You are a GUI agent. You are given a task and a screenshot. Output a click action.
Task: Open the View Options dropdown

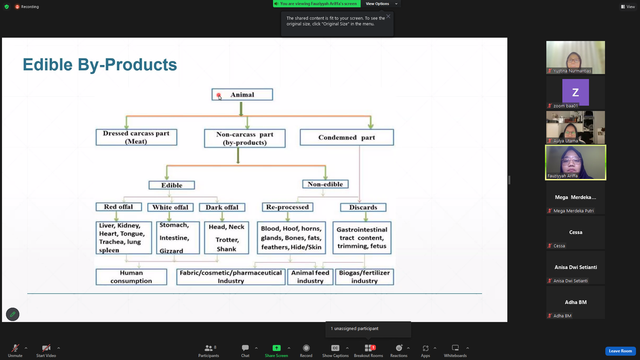click(381, 4)
